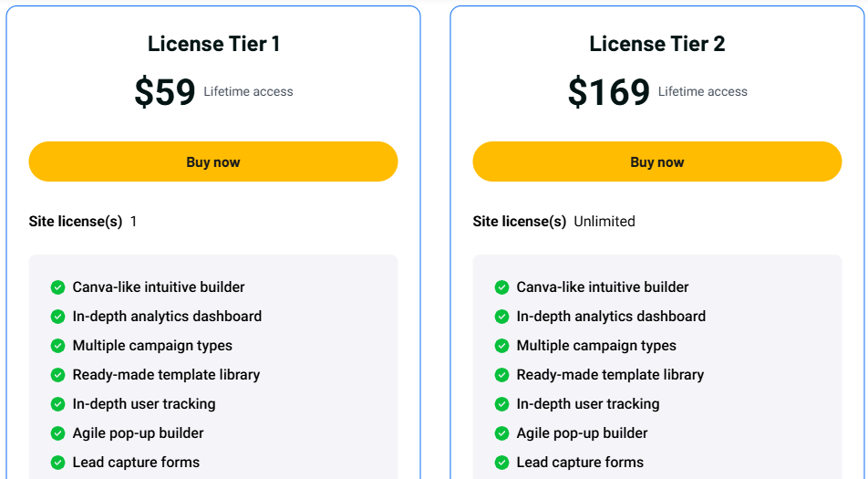Click Tier 2 analytics dashboard checkmark icon
The image size is (868, 479).
(501, 317)
